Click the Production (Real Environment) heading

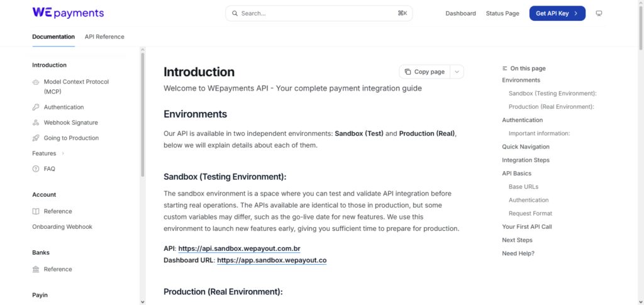click(x=223, y=292)
